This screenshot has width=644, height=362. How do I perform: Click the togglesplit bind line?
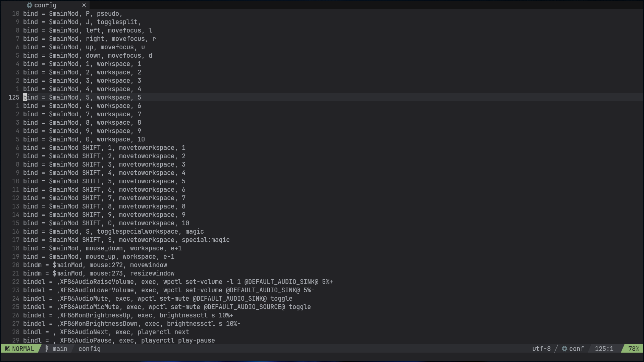[82, 22]
